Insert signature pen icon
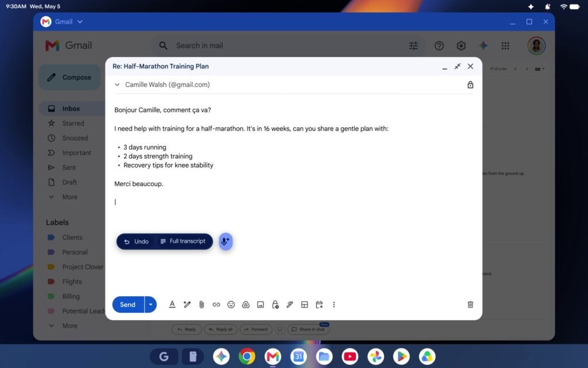 click(289, 305)
